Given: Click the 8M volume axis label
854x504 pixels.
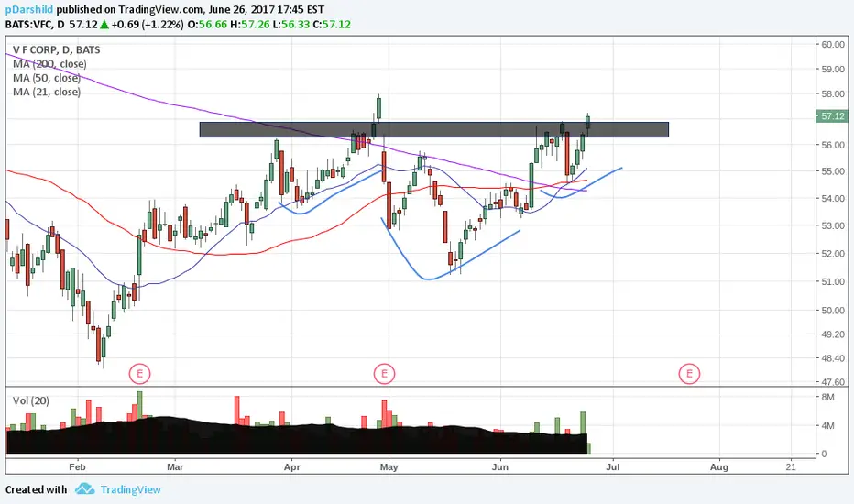Looking at the screenshot, I should tap(827, 397).
